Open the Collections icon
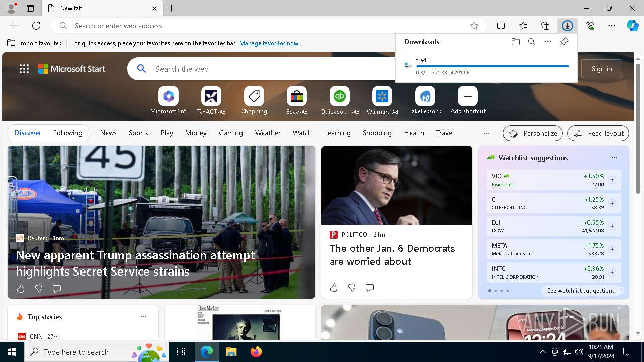The height and width of the screenshot is (362, 644). coord(545,26)
